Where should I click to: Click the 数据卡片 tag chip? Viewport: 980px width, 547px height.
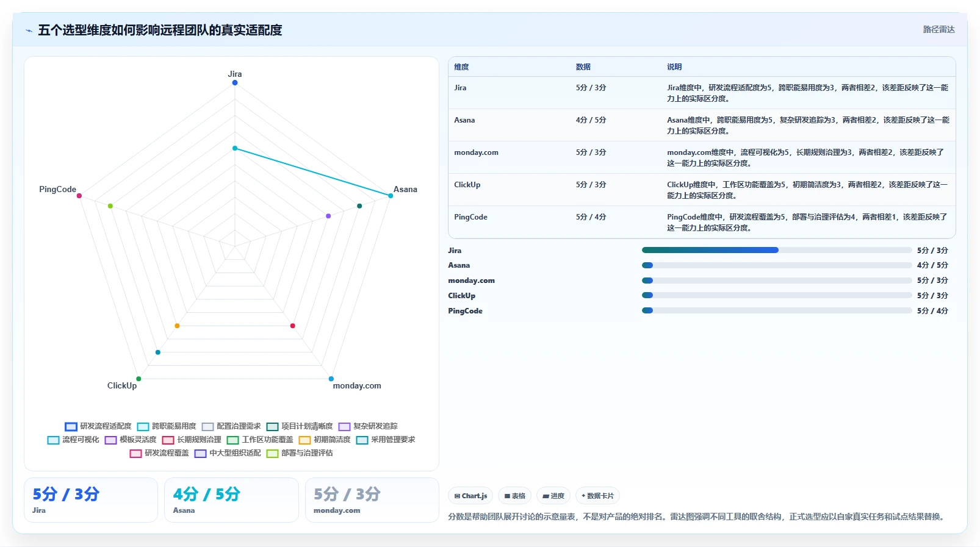tap(598, 496)
